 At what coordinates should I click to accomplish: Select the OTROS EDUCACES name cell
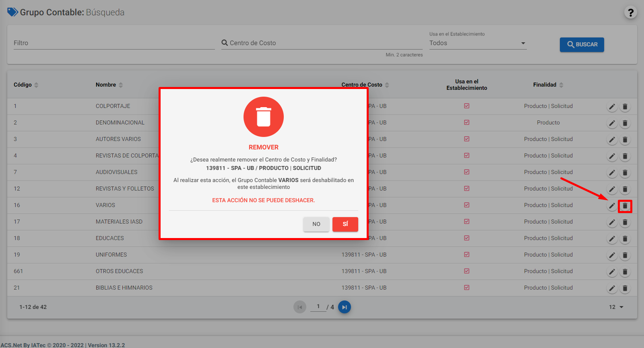click(119, 271)
